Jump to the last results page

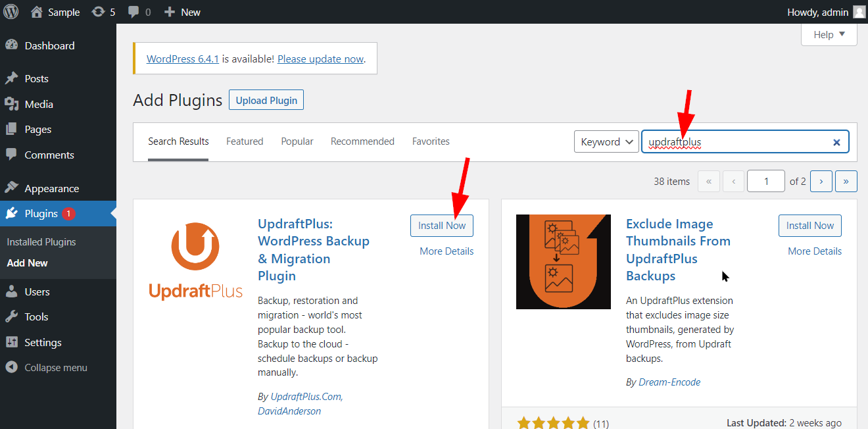click(846, 181)
